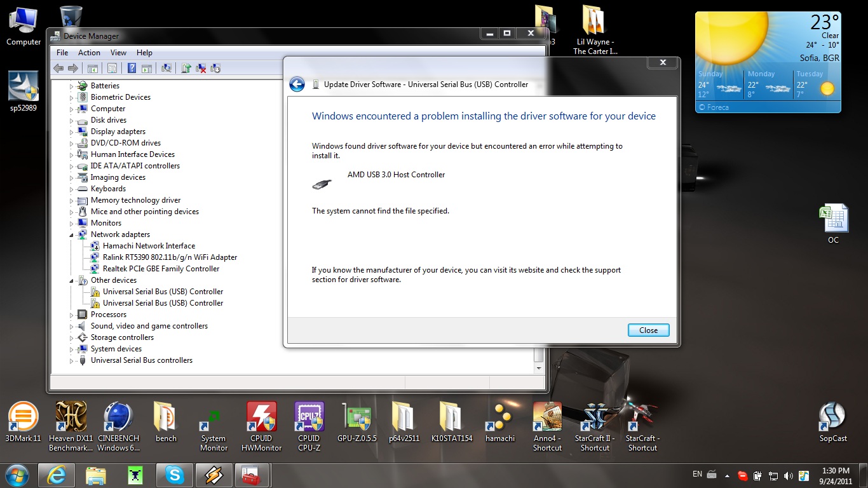Click the Show/Hide Console Tree toolbar icon
This screenshot has height=488, width=868.
coord(92,68)
